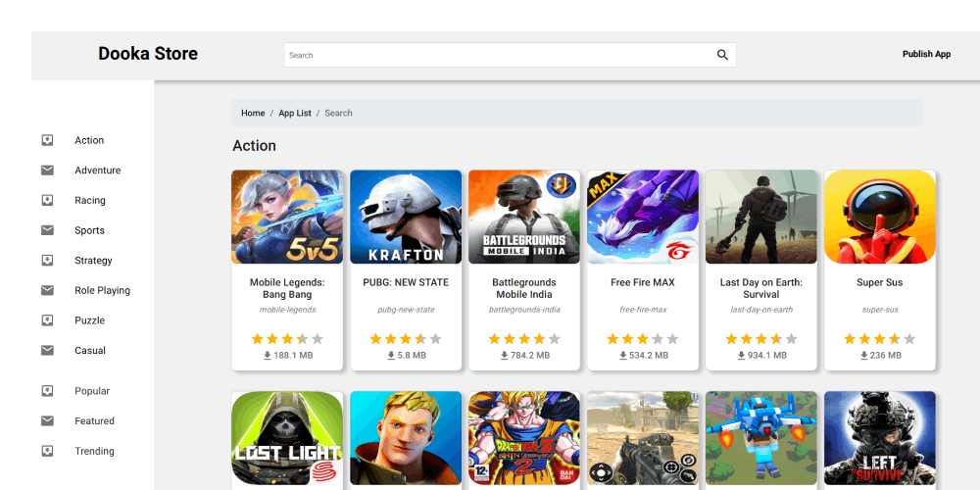Click download icon next to 784.2 MB

[x=505, y=355]
